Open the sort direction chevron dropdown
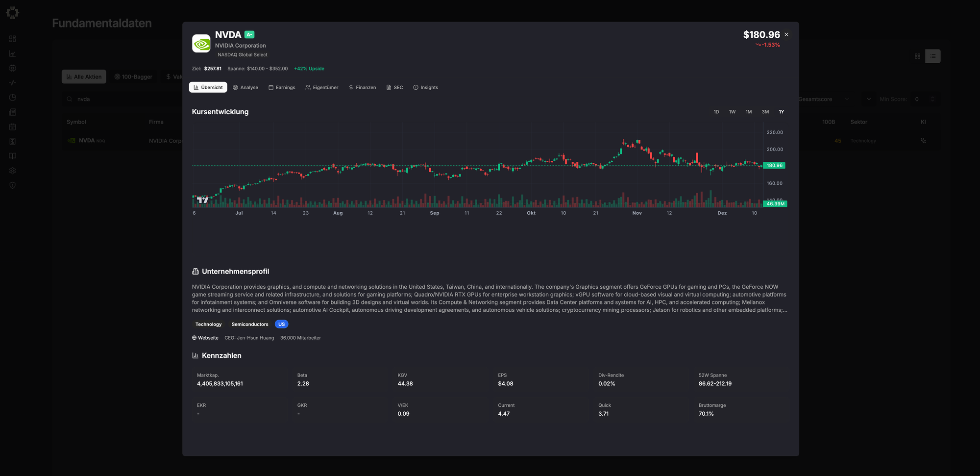Image resolution: width=980 pixels, height=476 pixels. tap(869, 99)
